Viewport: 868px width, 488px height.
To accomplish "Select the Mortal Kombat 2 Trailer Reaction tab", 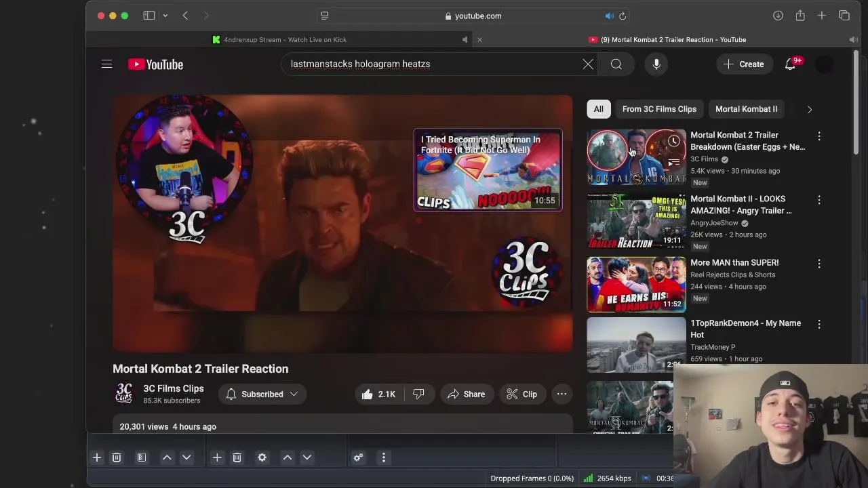I will tap(667, 40).
